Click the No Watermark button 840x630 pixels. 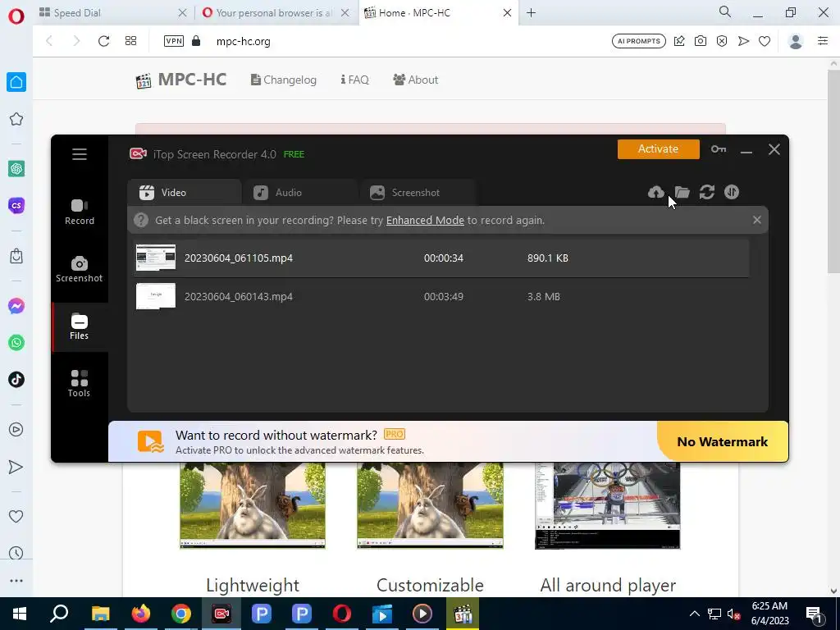[x=723, y=441]
